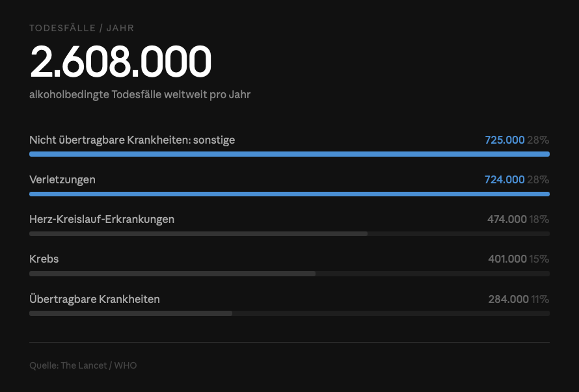The image size is (579, 392).
Task: Click the blue Verletzungen progress bar
Action: [x=289, y=194]
